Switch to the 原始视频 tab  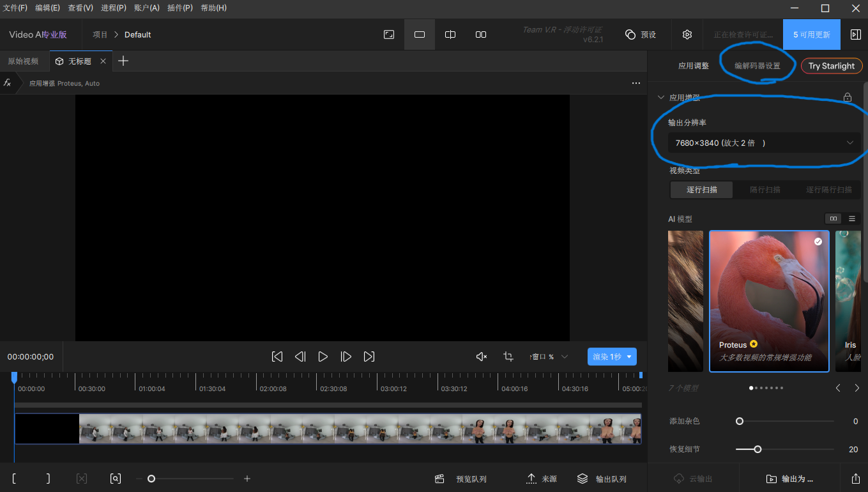(x=24, y=61)
